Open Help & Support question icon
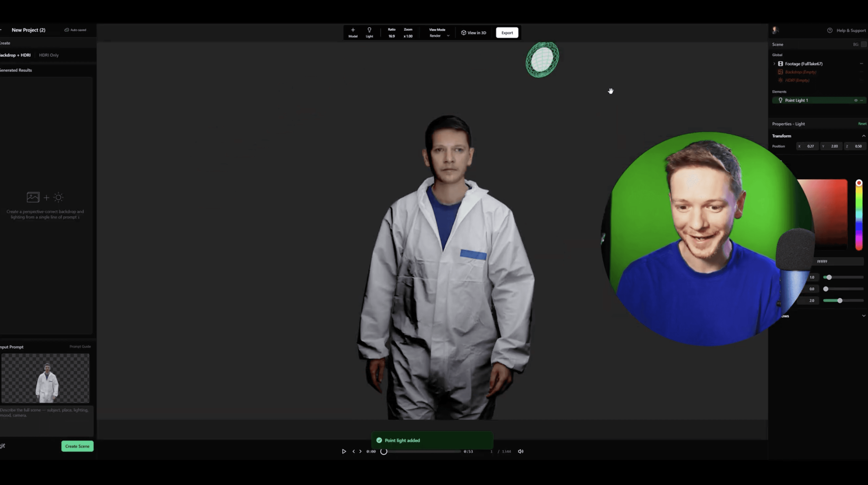The image size is (868, 485). point(830,30)
